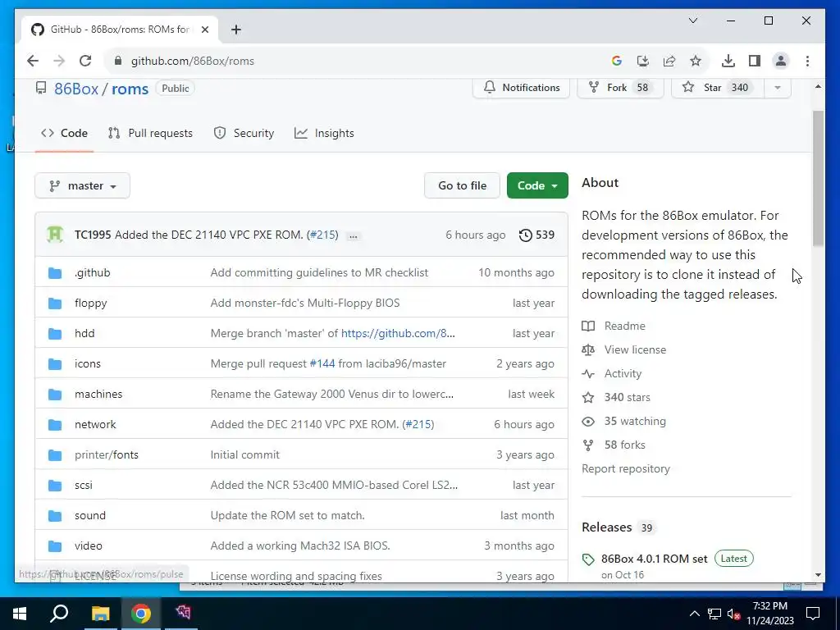
Task: Open the Windows Start menu
Action: [x=20, y=614]
